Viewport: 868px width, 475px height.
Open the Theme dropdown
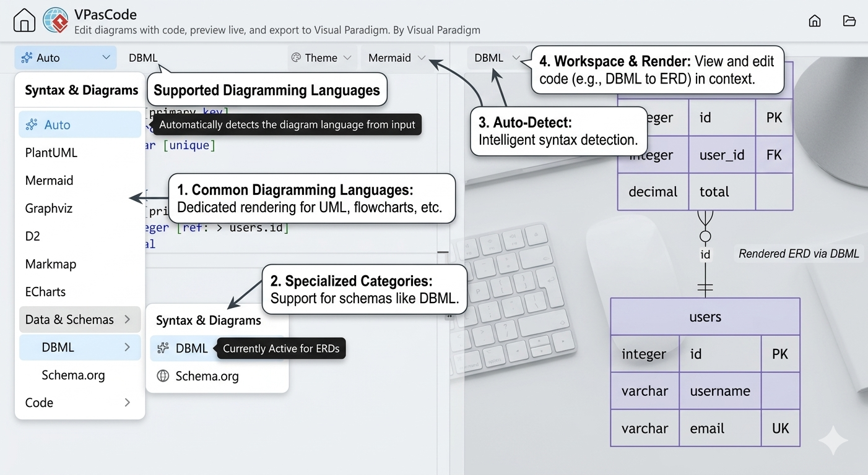[321, 58]
